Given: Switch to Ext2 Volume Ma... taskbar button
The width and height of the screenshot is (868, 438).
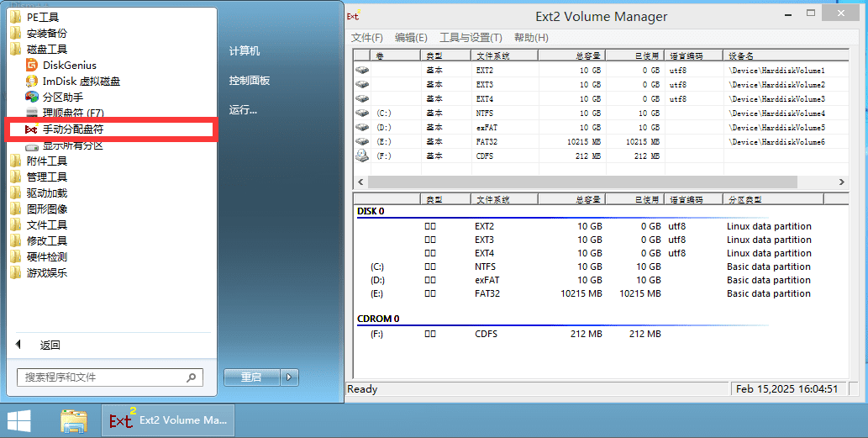Looking at the screenshot, I should tap(168, 421).
